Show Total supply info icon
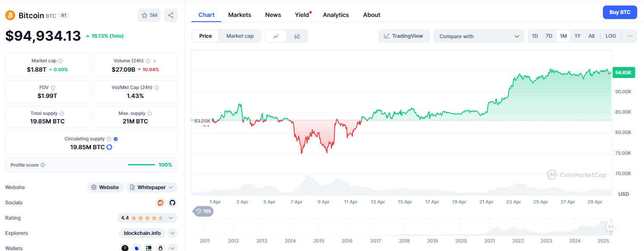Screen dimensions: 644x251 point(62,114)
